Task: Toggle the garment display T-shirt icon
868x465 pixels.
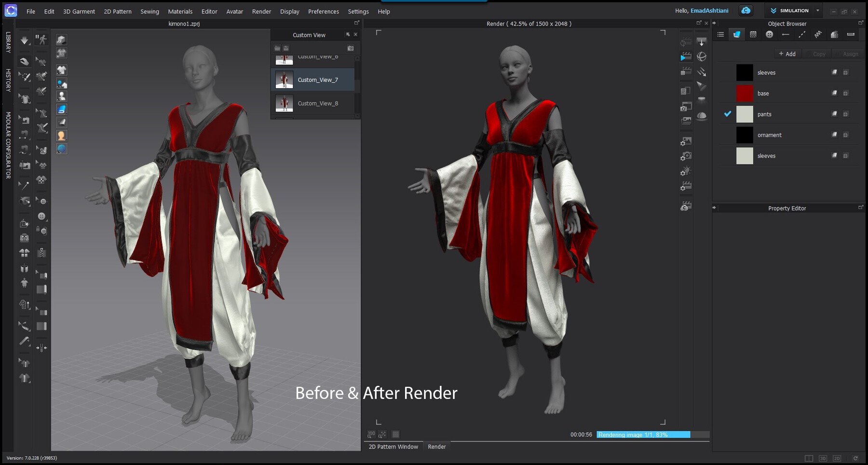Action: [61, 70]
